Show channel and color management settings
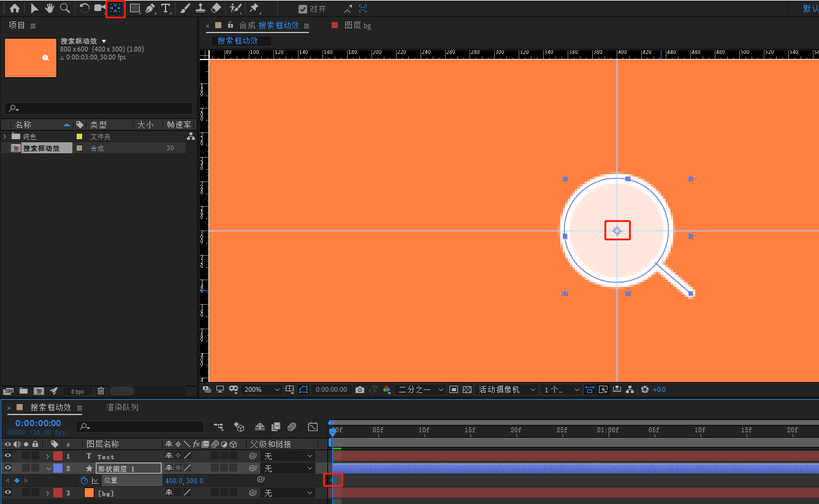 [387, 389]
